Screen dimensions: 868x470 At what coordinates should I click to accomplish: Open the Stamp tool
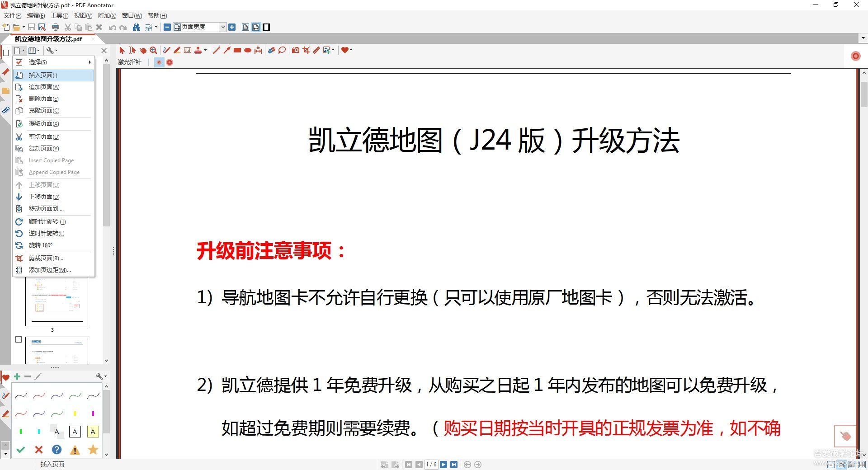(x=198, y=50)
